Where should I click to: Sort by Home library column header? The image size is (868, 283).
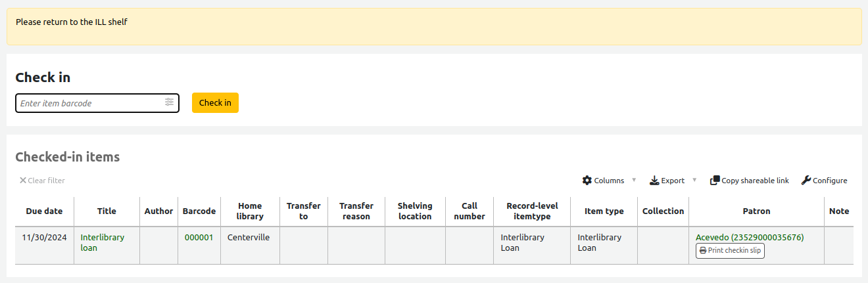tap(250, 211)
